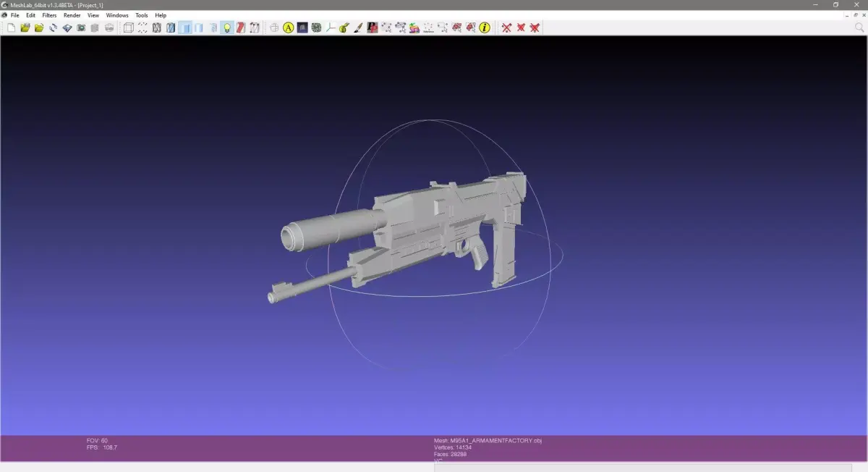Restore the inner Project_1 sub-window
This screenshot has height=472, width=868.
click(856, 15)
